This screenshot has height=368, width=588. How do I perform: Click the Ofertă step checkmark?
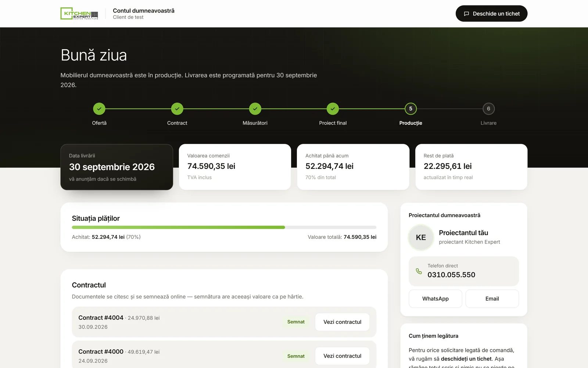[99, 109]
